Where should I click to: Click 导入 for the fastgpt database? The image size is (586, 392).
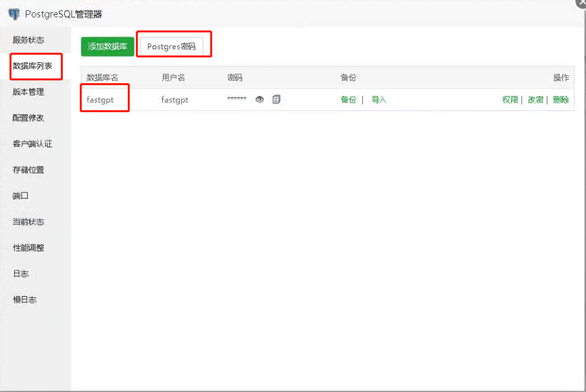[x=379, y=100]
